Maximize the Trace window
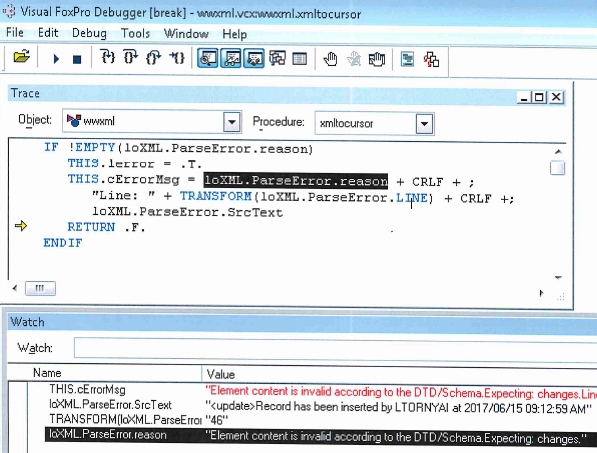The height and width of the screenshot is (453, 597). [x=539, y=97]
